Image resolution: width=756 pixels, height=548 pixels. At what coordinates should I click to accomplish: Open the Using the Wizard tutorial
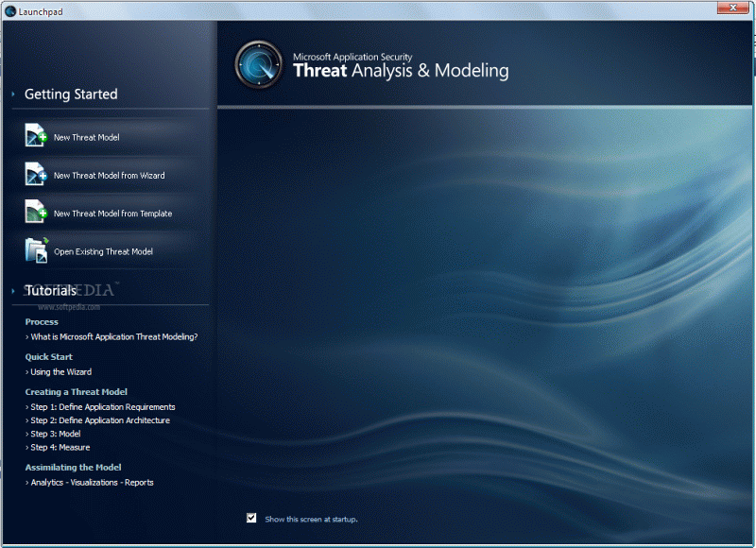(60, 372)
